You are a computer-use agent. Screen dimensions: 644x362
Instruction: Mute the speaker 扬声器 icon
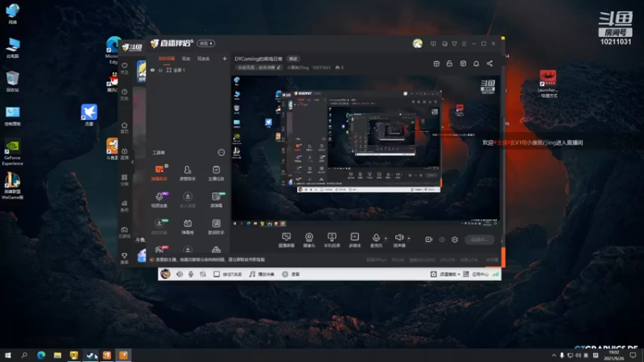[398, 237]
